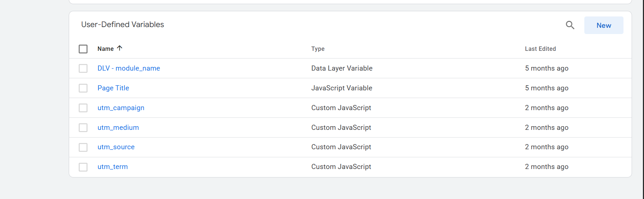Click the Last Edited column header

point(540,49)
